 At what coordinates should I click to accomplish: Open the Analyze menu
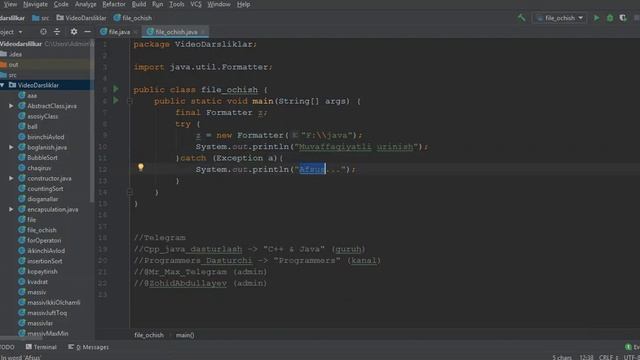point(85,4)
